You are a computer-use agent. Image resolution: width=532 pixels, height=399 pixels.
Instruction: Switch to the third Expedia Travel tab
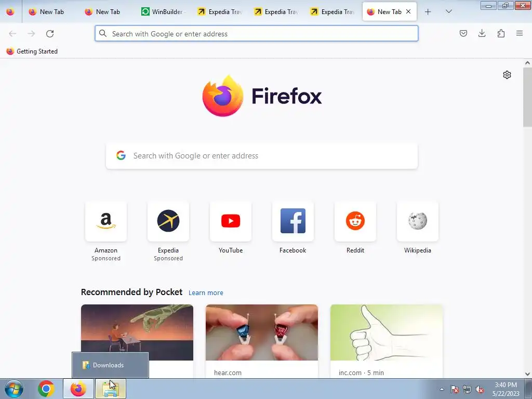pos(332,12)
